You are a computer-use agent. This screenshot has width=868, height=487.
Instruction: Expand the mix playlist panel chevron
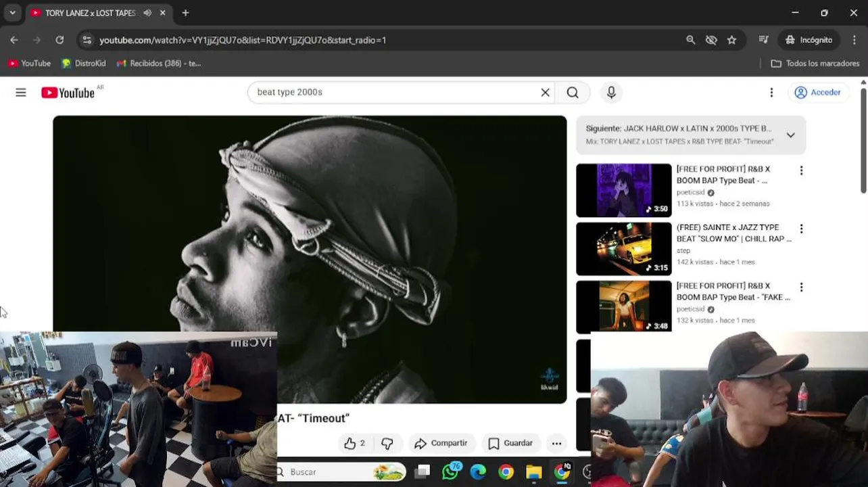(x=790, y=135)
